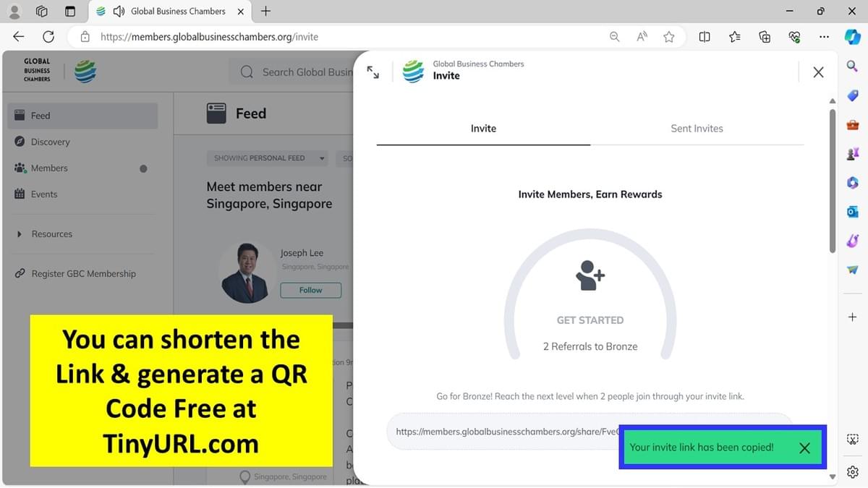Reload the page with refresh icon

pos(48,37)
